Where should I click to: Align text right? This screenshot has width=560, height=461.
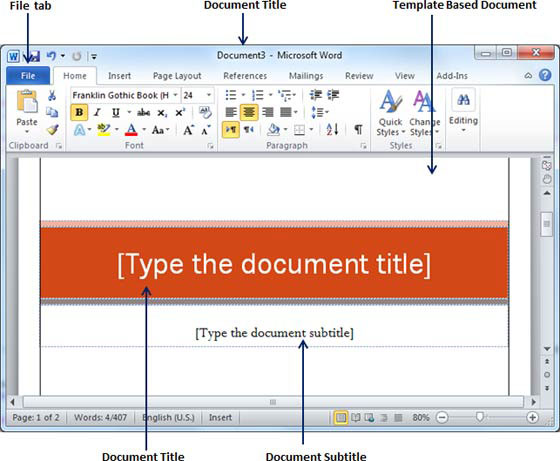point(268,112)
